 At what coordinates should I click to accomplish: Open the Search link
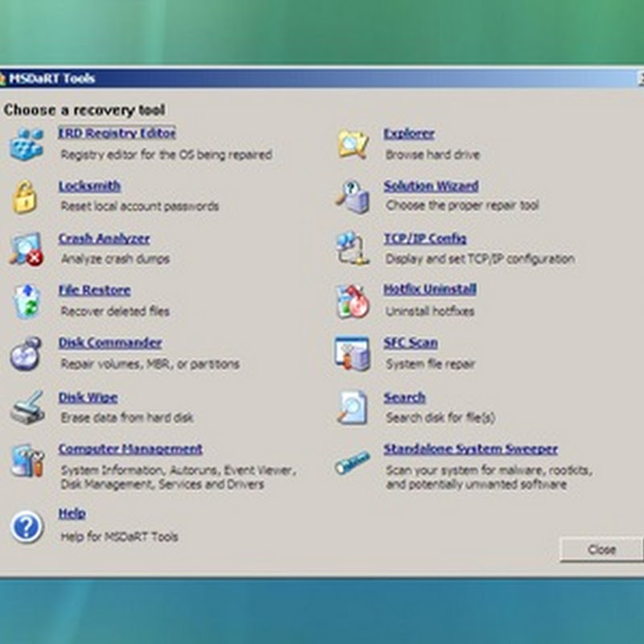pos(405,398)
